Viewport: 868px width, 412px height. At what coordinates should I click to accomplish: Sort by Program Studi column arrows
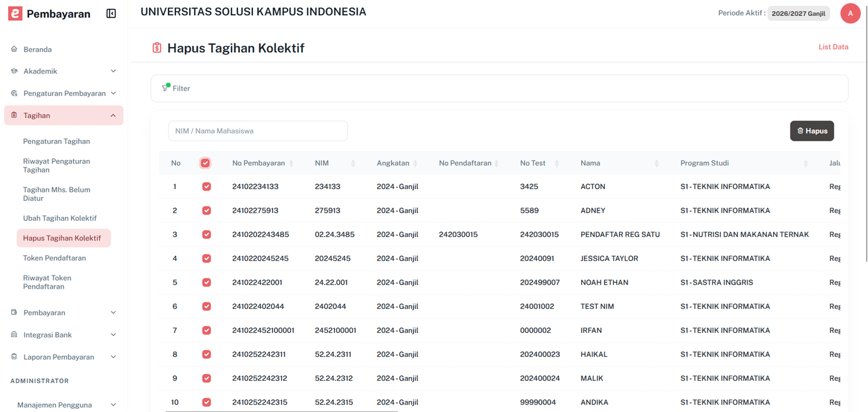coord(806,164)
